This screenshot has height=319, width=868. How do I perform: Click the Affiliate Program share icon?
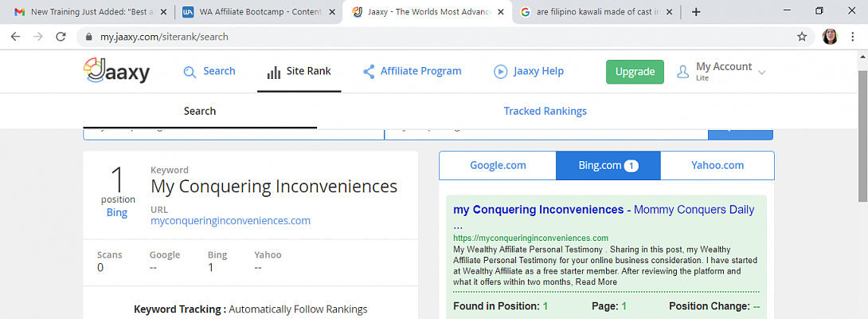[x=369, y=72]
